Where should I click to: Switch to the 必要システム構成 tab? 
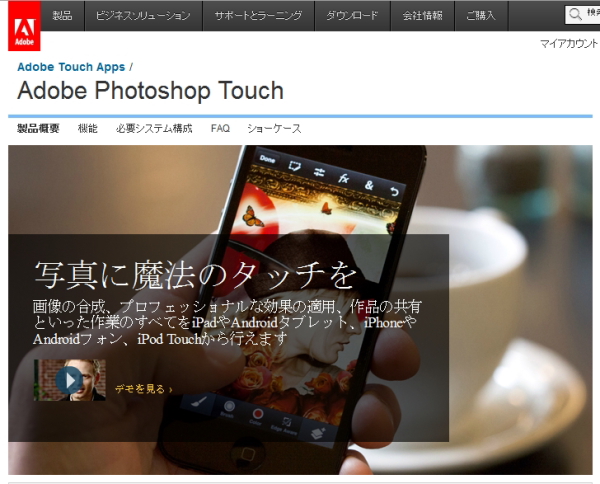pyautogui.click(x=154, y=128)
